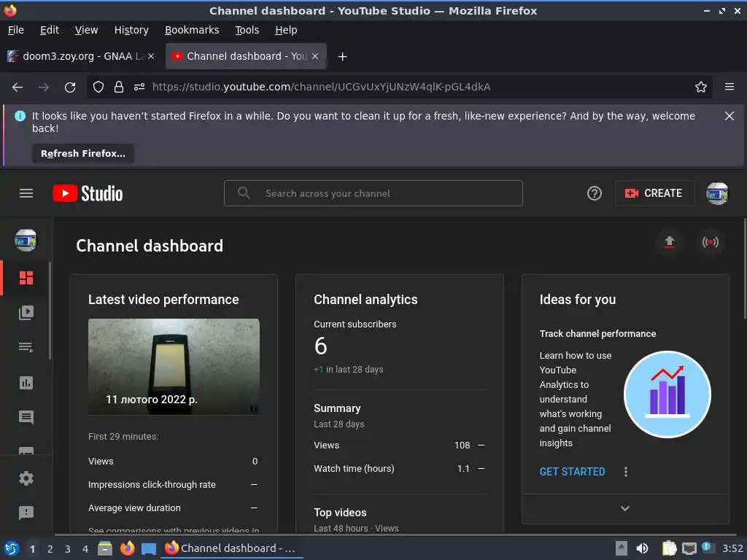Close the doom3.zoy.org tab
747x560 pixels.
pos(151,56)
